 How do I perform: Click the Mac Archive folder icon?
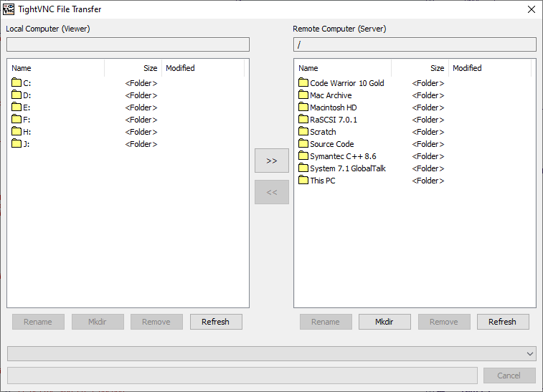point(303,95)
